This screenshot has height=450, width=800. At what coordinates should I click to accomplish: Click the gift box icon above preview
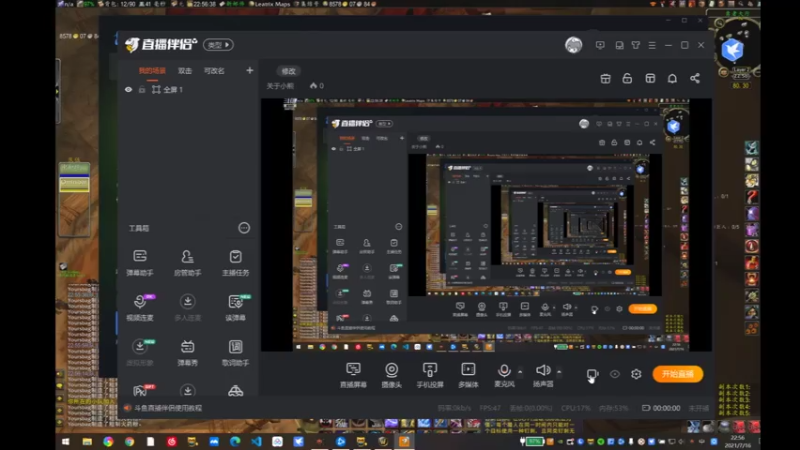coord(605,78)
